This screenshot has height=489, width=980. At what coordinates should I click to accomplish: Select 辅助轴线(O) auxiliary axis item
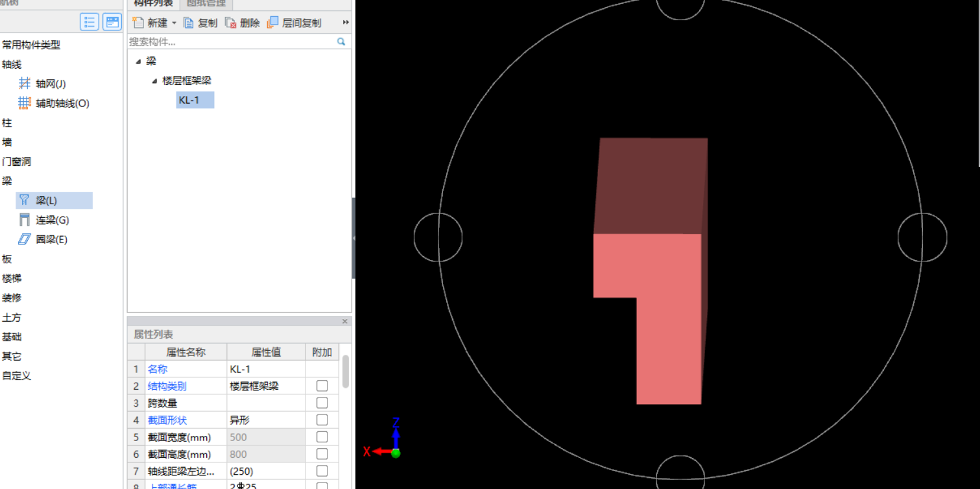click(54, 103)
